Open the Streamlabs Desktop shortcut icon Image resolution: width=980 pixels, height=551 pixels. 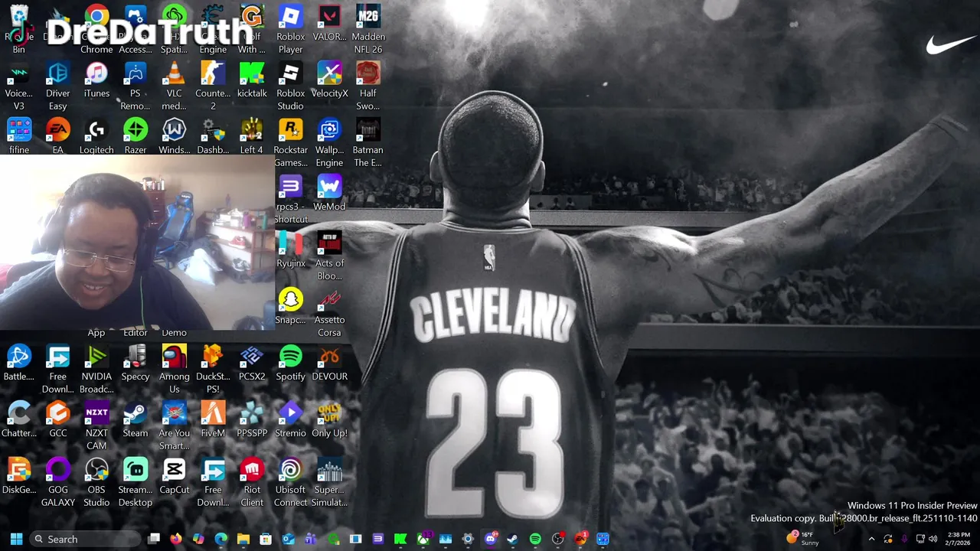pos(136,482)
